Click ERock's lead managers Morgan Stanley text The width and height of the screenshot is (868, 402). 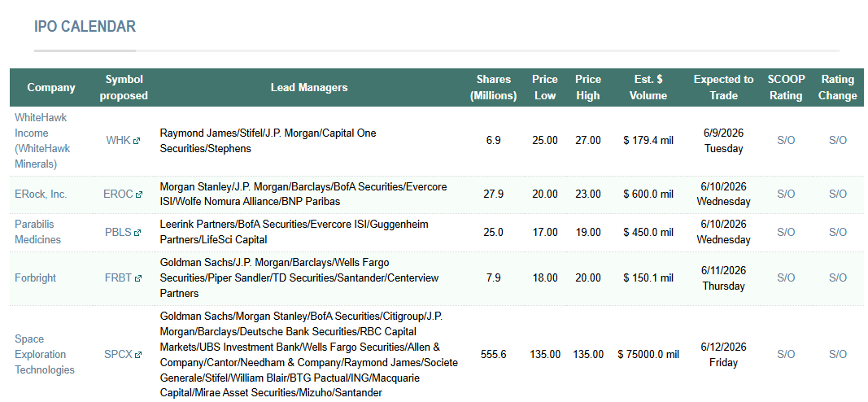(303, 194)
